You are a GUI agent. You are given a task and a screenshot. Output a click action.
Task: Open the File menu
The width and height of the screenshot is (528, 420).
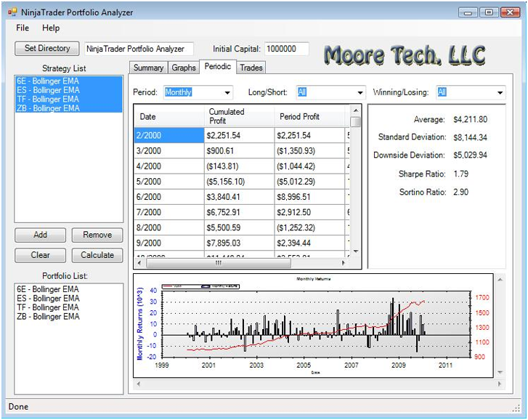coord(23,28)
